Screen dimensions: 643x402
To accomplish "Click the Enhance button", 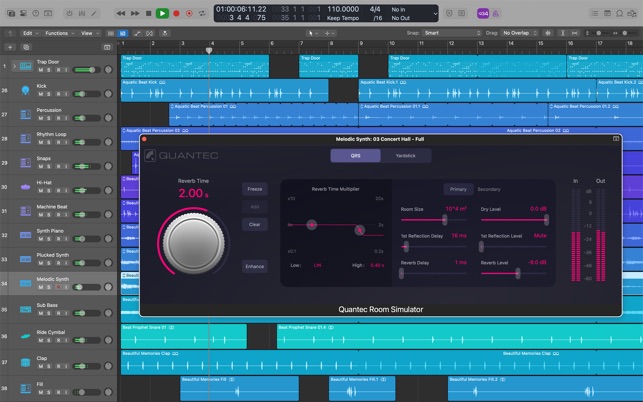I will coord(255,267).
